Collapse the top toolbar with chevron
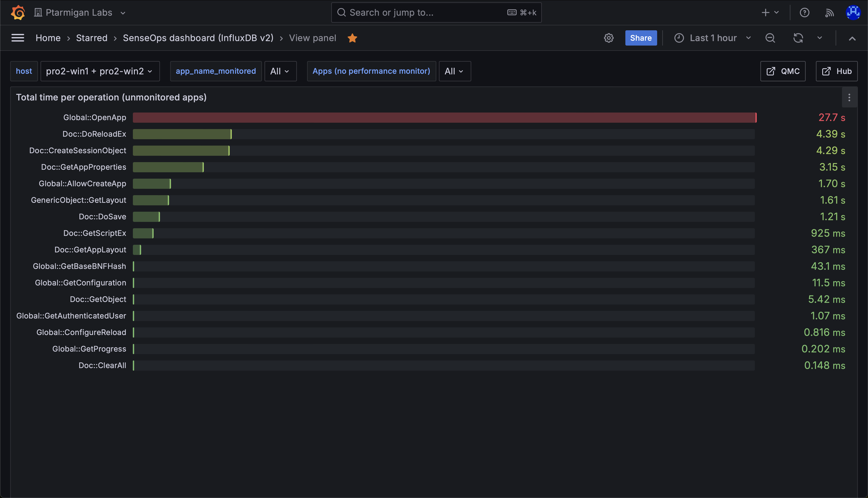868x498 pixels. (852, 38)
